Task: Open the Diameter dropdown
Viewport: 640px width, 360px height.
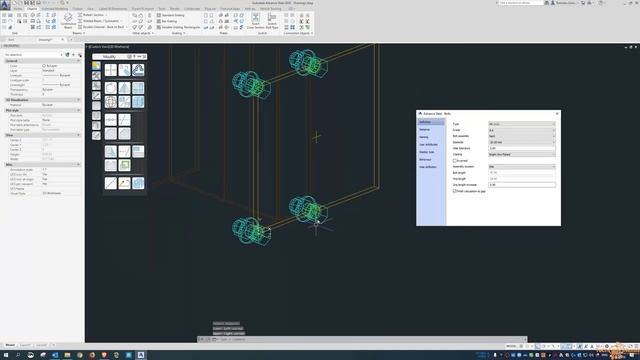Action: (522, 142)
